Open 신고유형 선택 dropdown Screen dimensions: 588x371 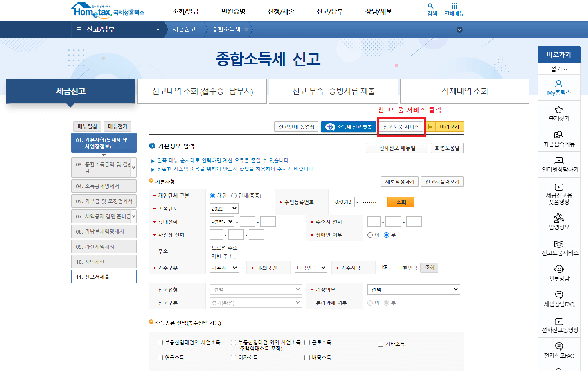(x=256, y=290)
